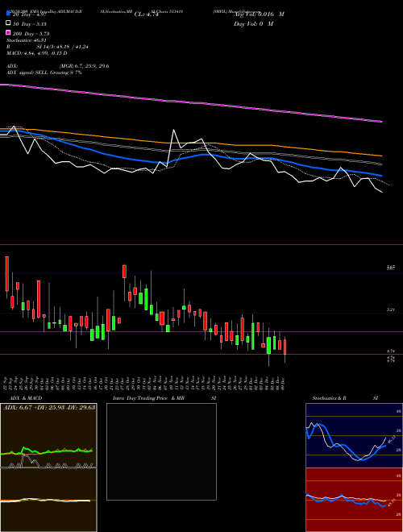The width and height of the screenshot is (403, 532).
Task: Click the 'MACD: 4.84, 4.99, -0.15 D' readout
Action: [x=36, y=53]
